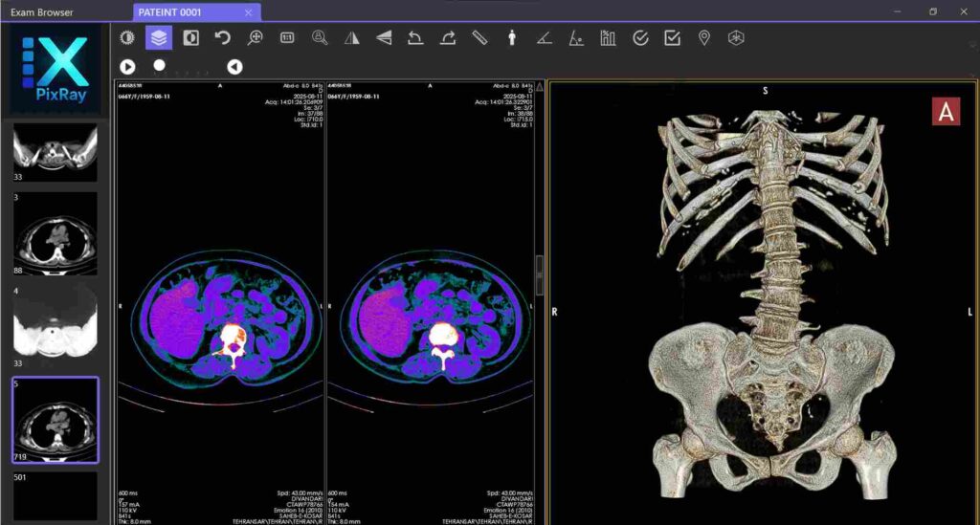The image size is (980, 525).
Task: Toggle the circular checkmark icon
Action: 640,38
